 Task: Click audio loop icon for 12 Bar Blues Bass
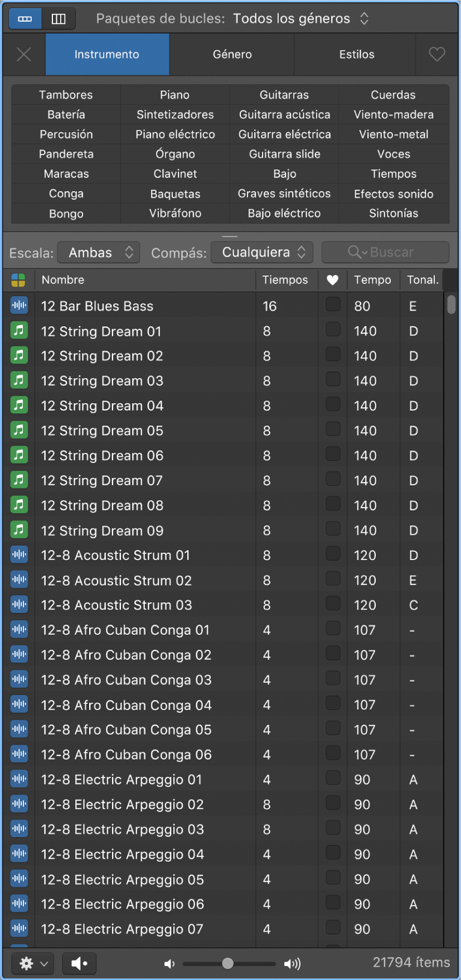[x=19, y=305]
